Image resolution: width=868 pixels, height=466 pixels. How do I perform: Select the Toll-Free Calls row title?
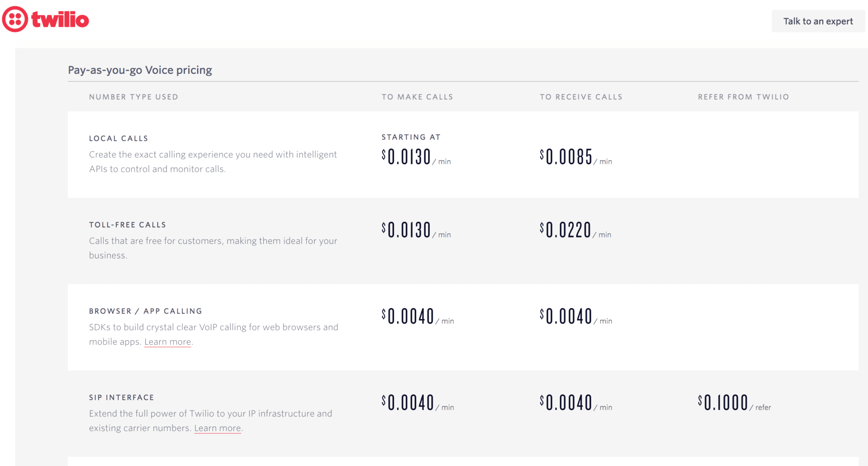pos(128,225)
